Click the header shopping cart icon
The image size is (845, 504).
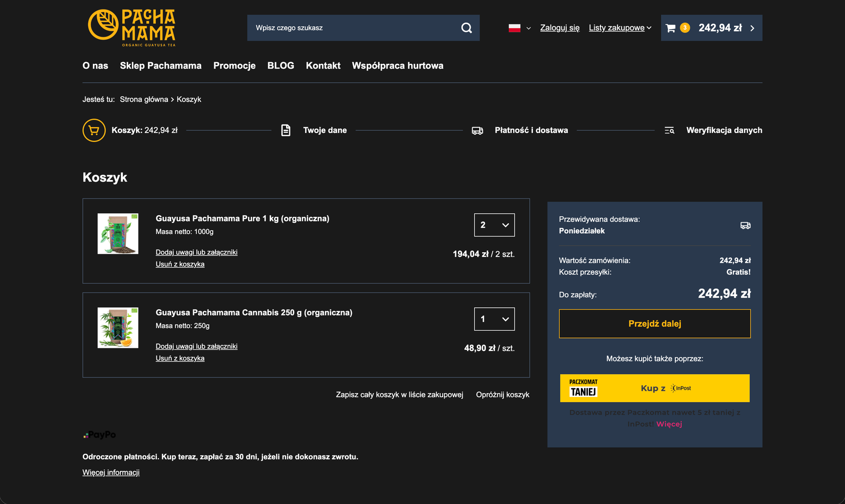click(671, 28)
